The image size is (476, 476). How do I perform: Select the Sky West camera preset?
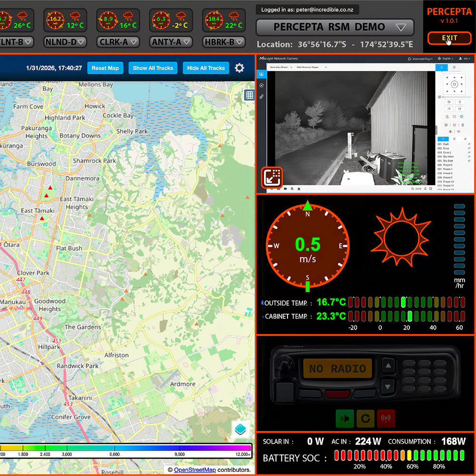[x=447, y=157]
